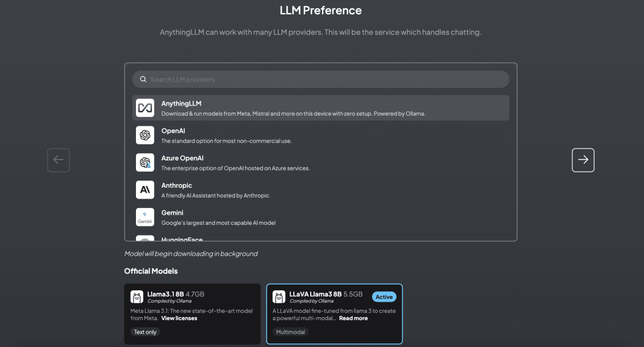Viewport: 644px width, 347px height.
Task: Click 'AnythingLLM can work with many LLM providers' subtitle
Action: [320, 32]
